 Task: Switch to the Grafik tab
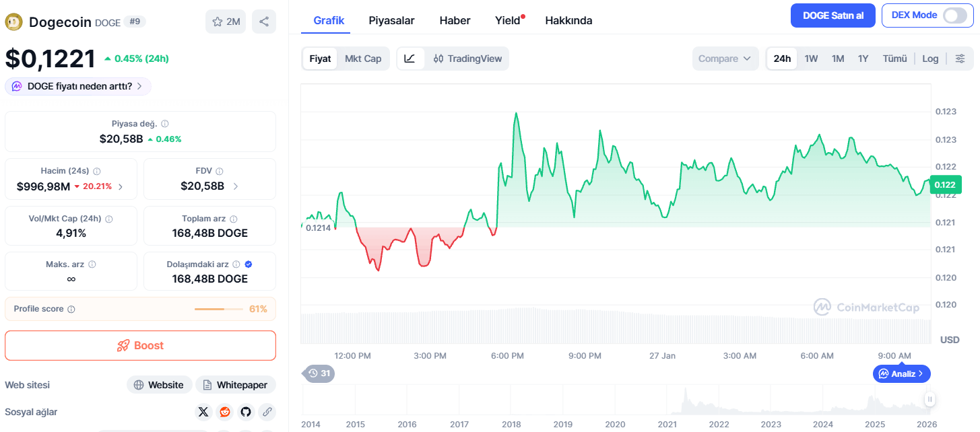tap(329, 20)
